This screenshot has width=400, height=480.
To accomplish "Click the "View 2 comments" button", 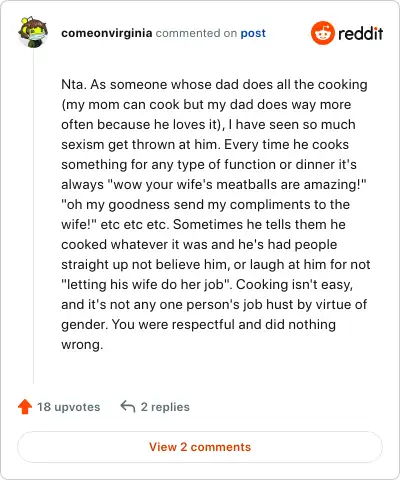I will [200, 447].
